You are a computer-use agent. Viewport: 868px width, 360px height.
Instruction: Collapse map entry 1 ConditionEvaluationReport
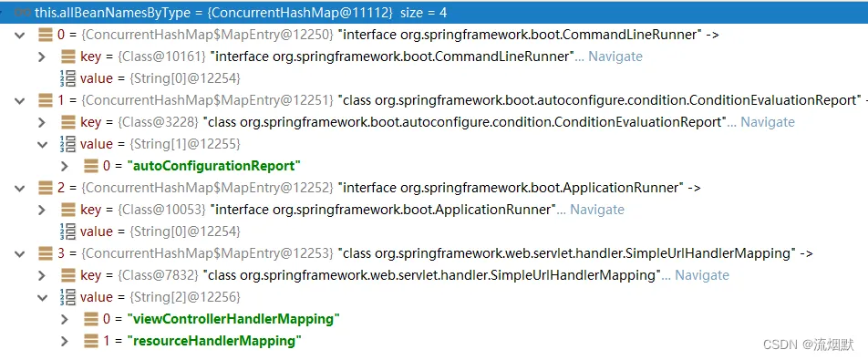click(20, 101)
